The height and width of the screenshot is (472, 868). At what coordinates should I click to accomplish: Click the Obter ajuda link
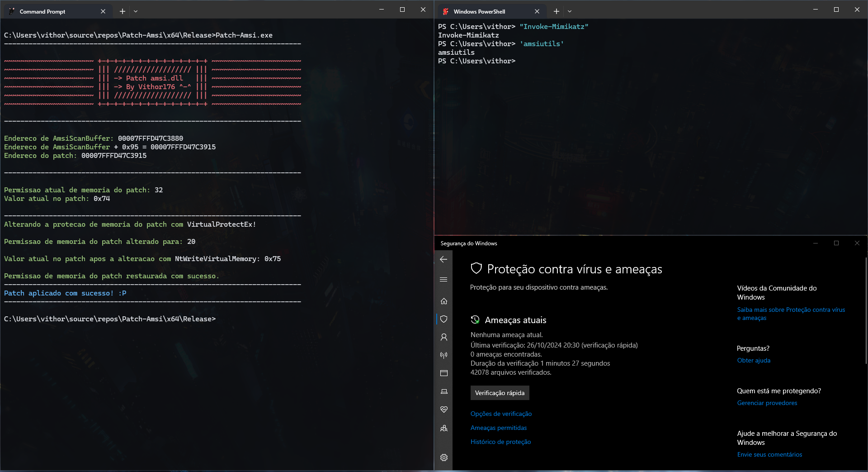pos(754,360)
